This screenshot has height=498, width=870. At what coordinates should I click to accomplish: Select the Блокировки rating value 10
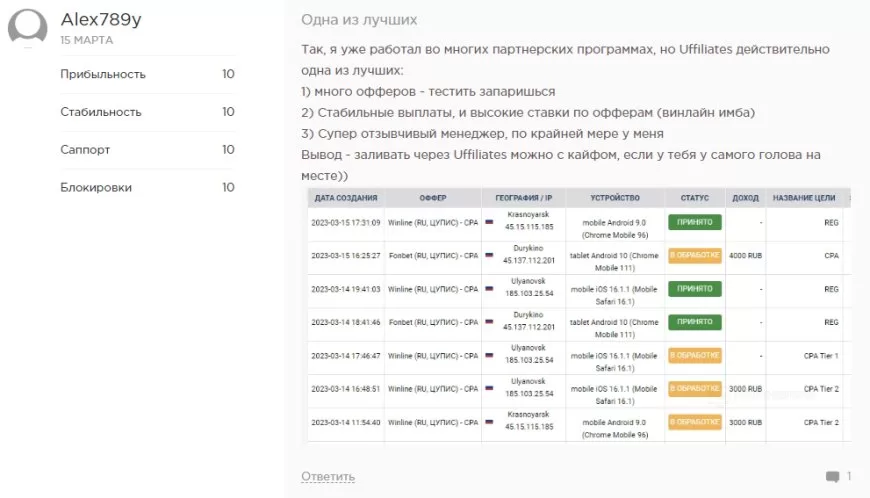click(x=228, y=187)
